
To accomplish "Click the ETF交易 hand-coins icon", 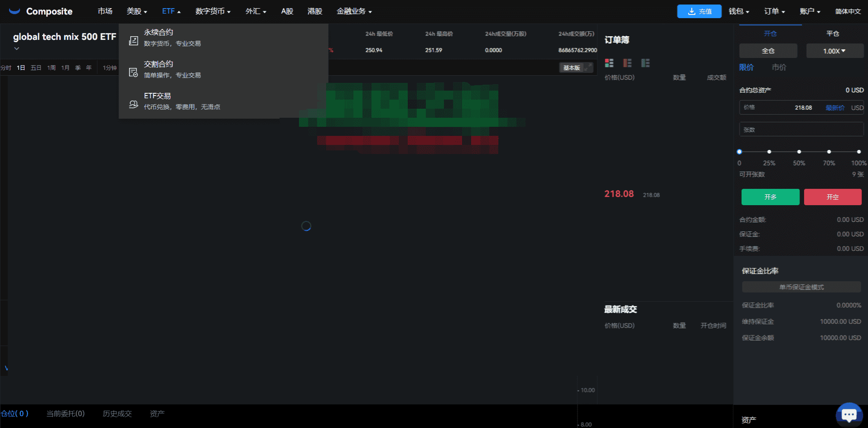I will pyautogui.click(x=133, y=104).
